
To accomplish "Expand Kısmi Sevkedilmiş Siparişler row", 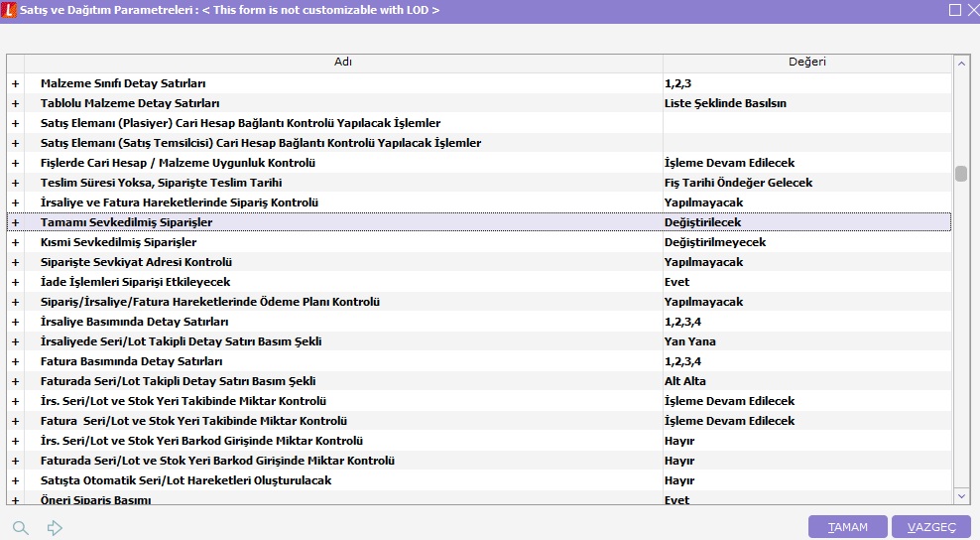I will (15, 242).
